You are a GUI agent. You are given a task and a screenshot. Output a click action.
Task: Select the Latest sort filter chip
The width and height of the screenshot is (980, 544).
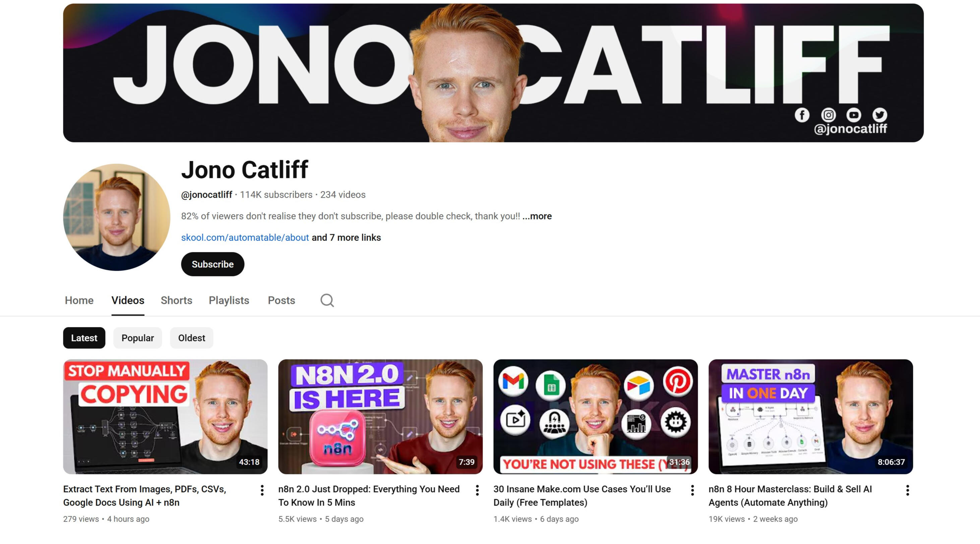[x=84, y=338]
